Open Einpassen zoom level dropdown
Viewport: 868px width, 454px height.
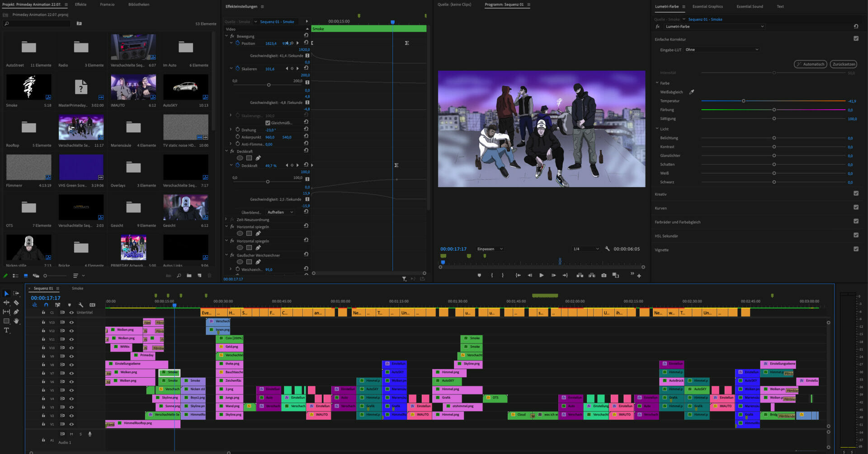490,249
